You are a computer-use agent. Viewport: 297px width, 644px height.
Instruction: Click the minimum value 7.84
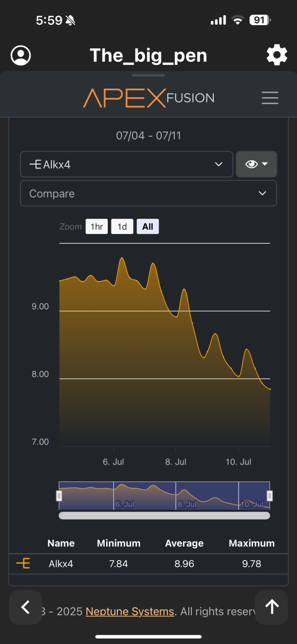coord(118,563)
